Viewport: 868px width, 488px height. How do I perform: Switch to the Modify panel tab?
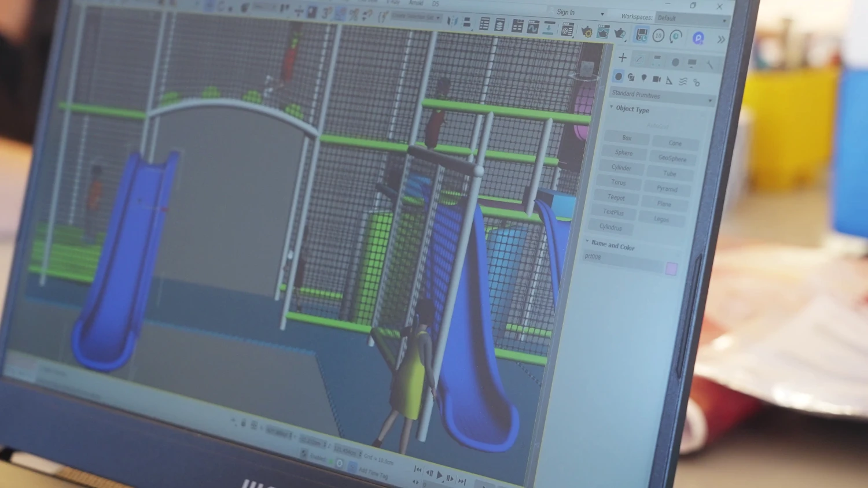click(x=639, y=60)
